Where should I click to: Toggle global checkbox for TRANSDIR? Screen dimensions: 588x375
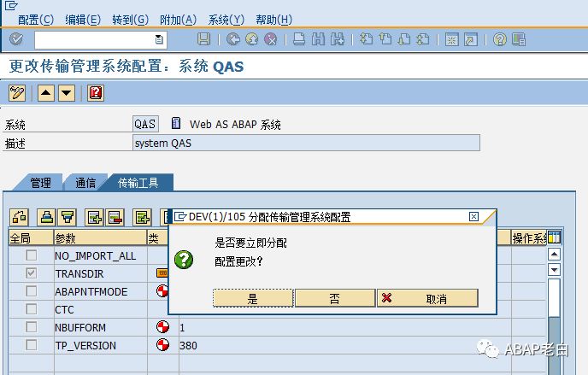coord(31,273)
